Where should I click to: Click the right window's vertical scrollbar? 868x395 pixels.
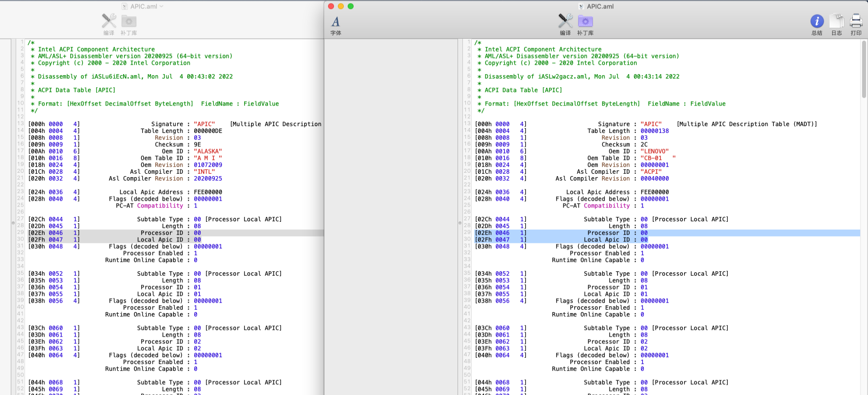[864, 69]
